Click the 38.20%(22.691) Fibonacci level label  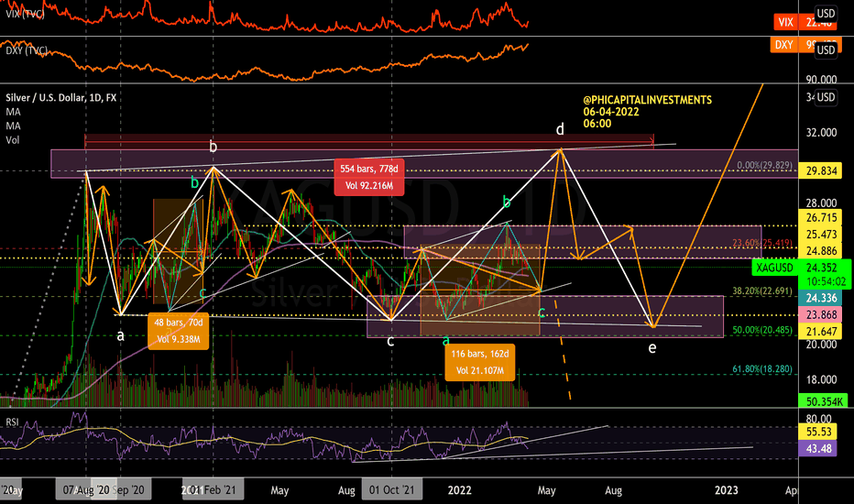[x=762, y=291]
